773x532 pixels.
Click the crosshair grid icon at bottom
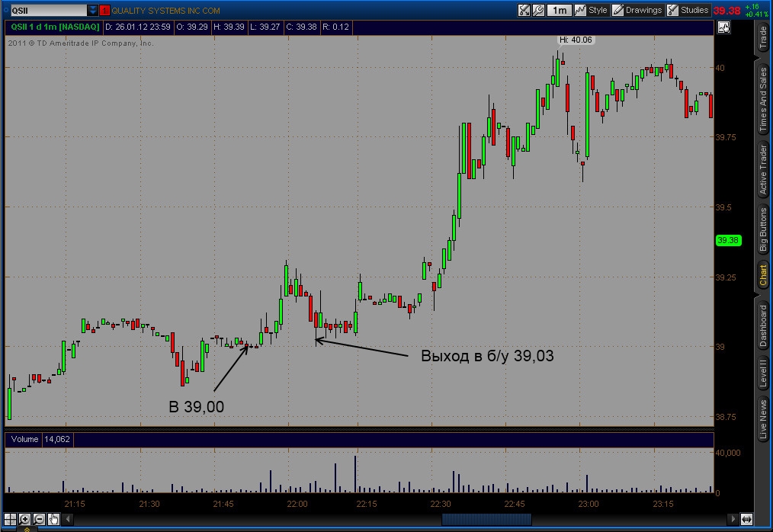[10, 519]
